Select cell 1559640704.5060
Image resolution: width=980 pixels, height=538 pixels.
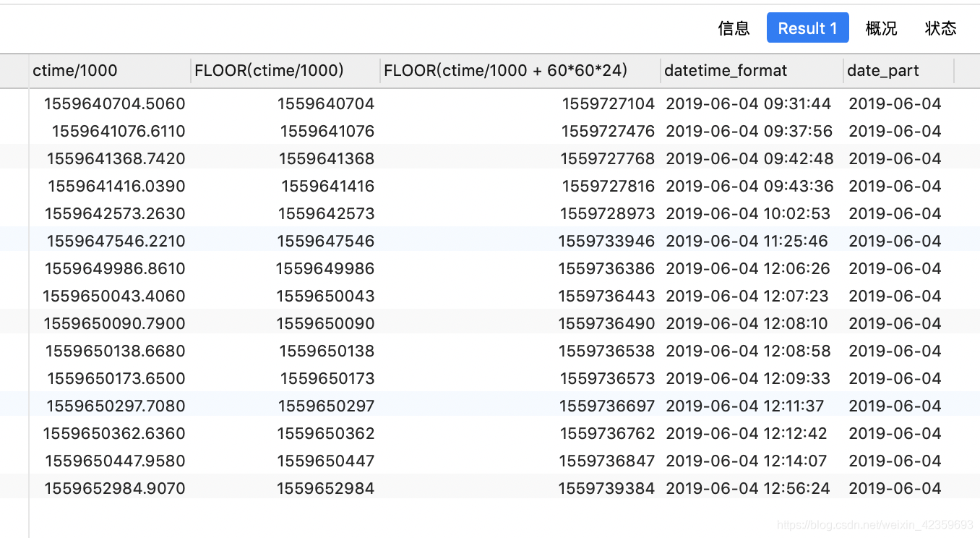114,103
